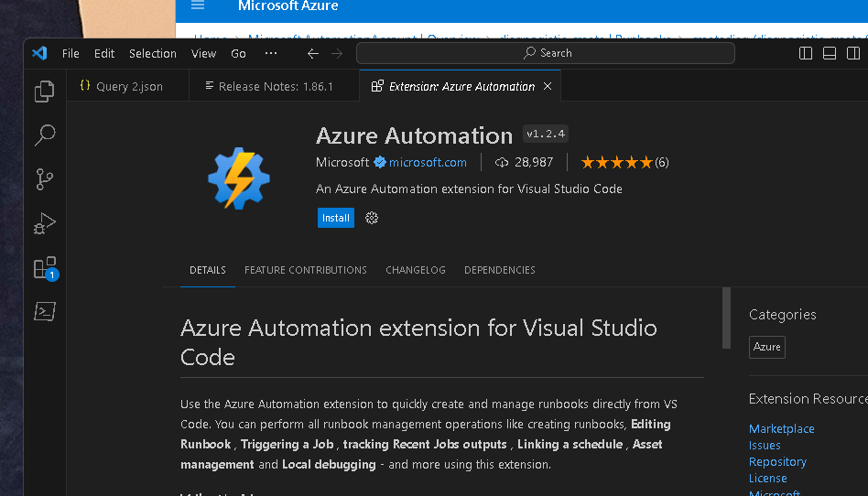
Task: Click the Azure Automation extension logo
Action: point(239,178)
